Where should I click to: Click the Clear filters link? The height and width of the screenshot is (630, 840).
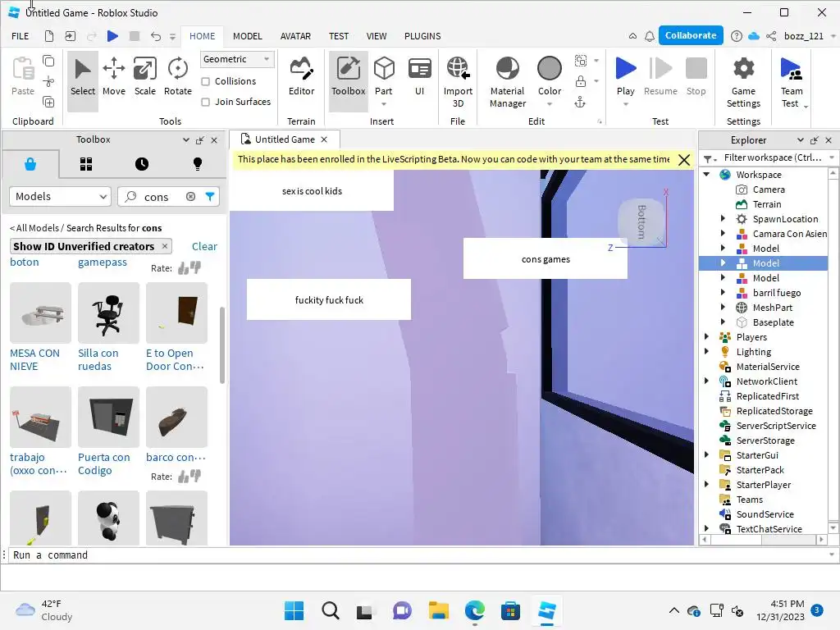coord(204,246)
